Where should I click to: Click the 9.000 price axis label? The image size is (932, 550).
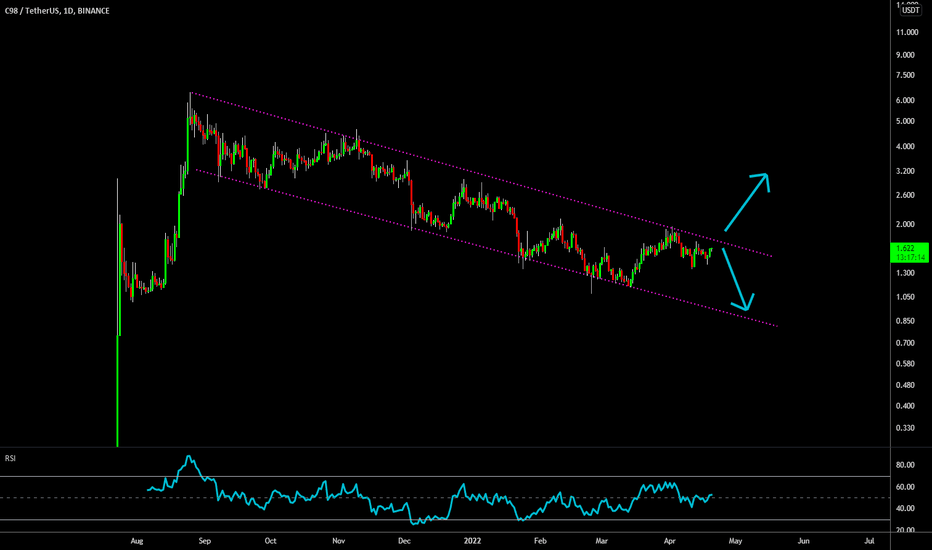pyautogui.click(x=905, y=55)
